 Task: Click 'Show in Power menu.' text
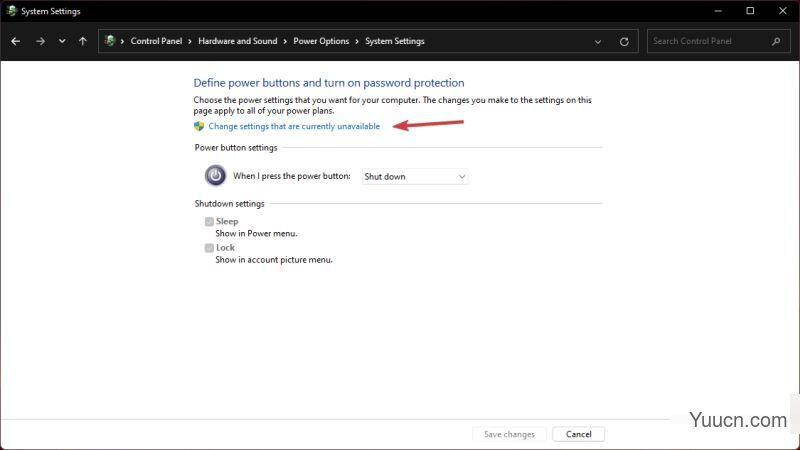coord(256,234)
